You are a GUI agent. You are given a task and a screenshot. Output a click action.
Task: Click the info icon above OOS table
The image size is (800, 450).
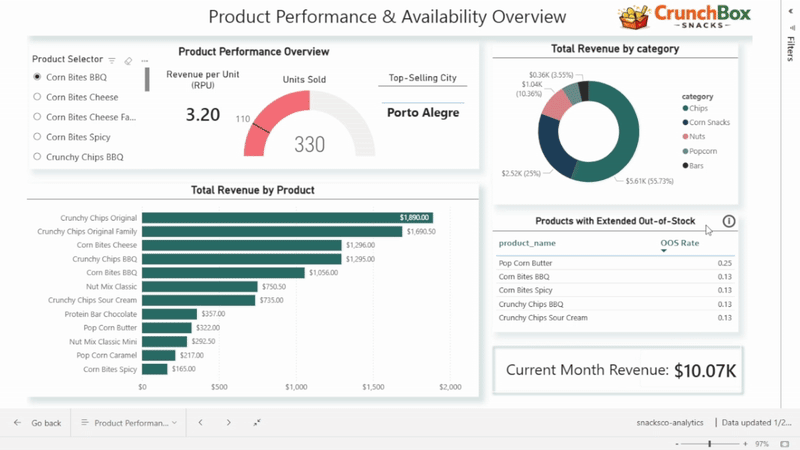pyautogui.click(x=729, y=222)
